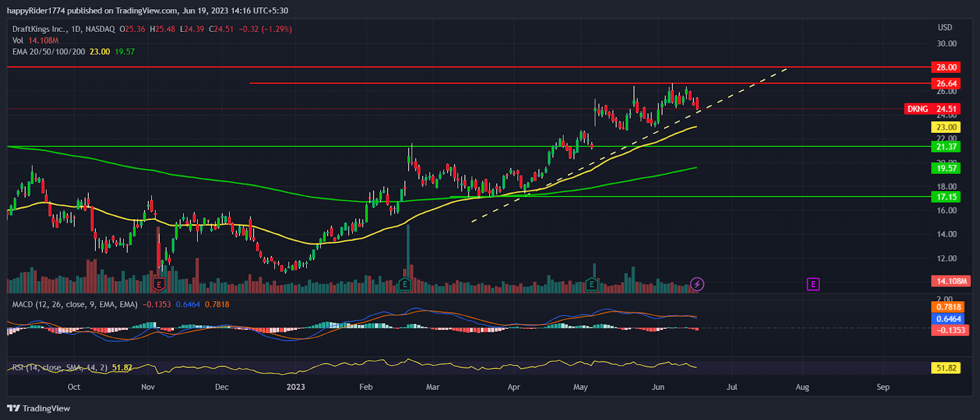The height and width of the screenshot is (420, 980).
Task: Click the TradingView logo at the bottom left
Action: tap(39, 408)
